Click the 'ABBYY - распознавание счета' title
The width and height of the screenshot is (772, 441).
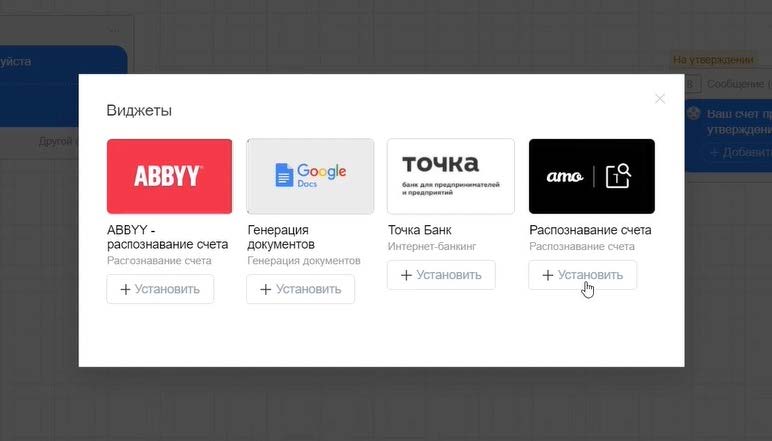point(167,237)
